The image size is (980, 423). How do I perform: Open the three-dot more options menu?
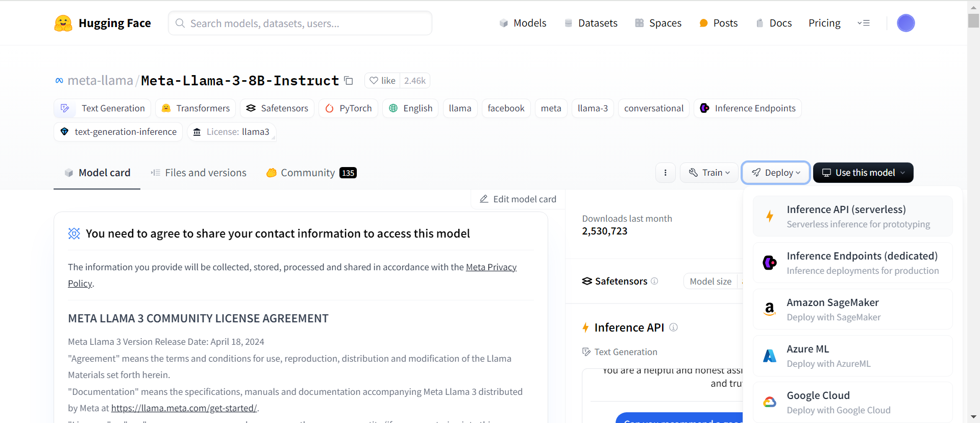(x=665, y=173)
